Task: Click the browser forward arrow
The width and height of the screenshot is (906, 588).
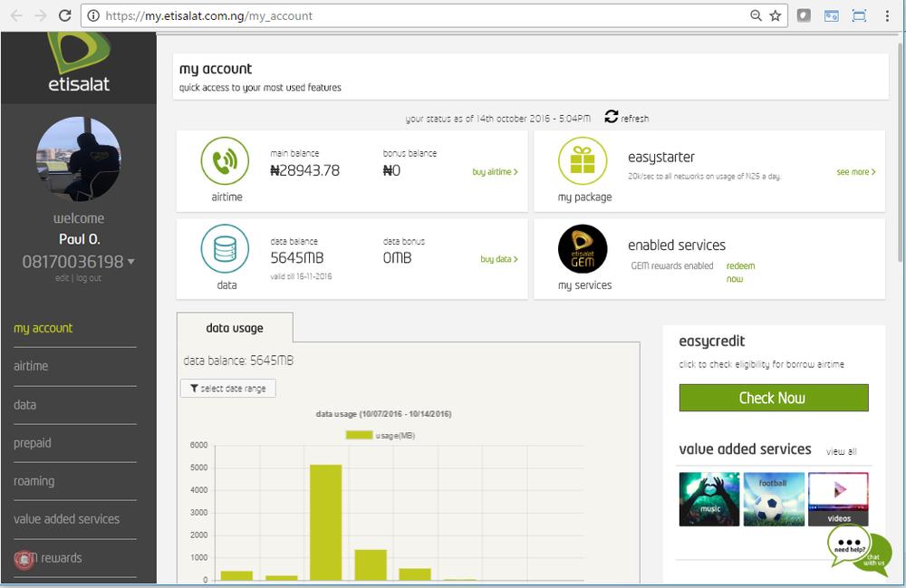Action: (40, 15)
